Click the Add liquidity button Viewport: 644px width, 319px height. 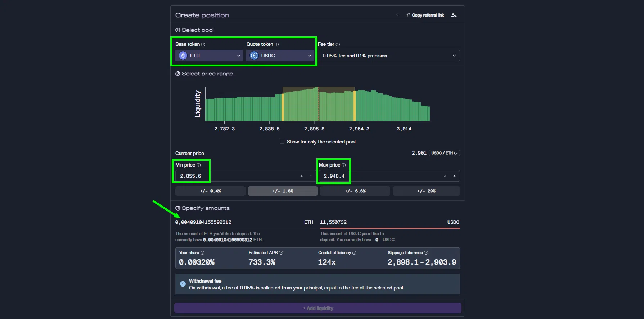coord(318,308)
